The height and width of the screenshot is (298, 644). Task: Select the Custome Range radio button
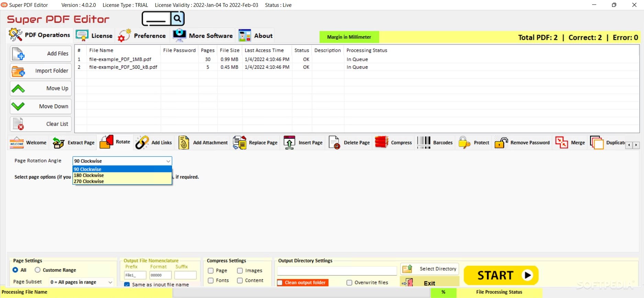tap(37, 270)
